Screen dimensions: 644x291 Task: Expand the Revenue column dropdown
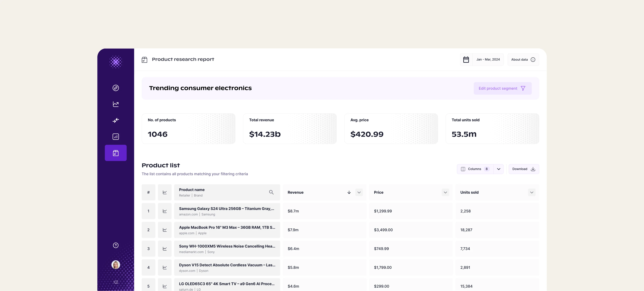tap(359, 192)
